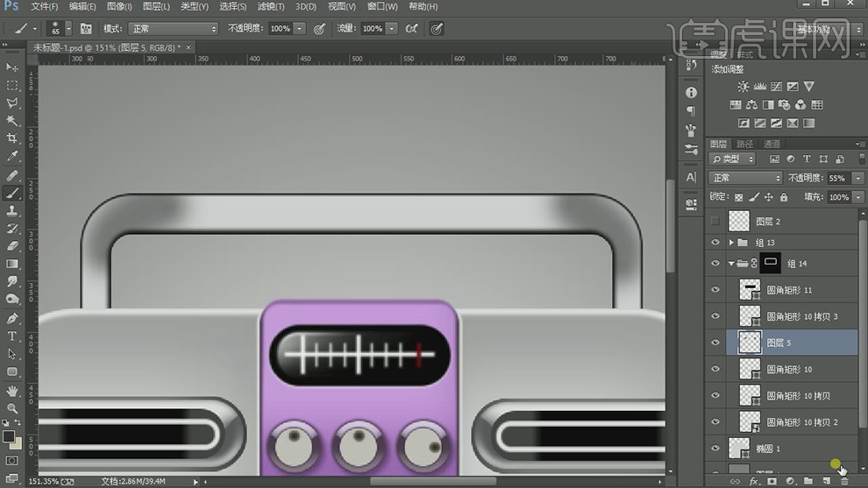
Task: Add a Vibrance adjustment
Action: [808, 87]
